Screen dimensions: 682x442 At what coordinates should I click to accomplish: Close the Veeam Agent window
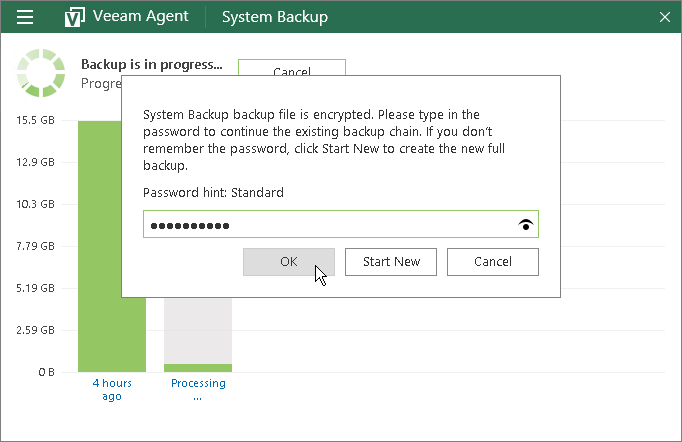pos(665,17)
